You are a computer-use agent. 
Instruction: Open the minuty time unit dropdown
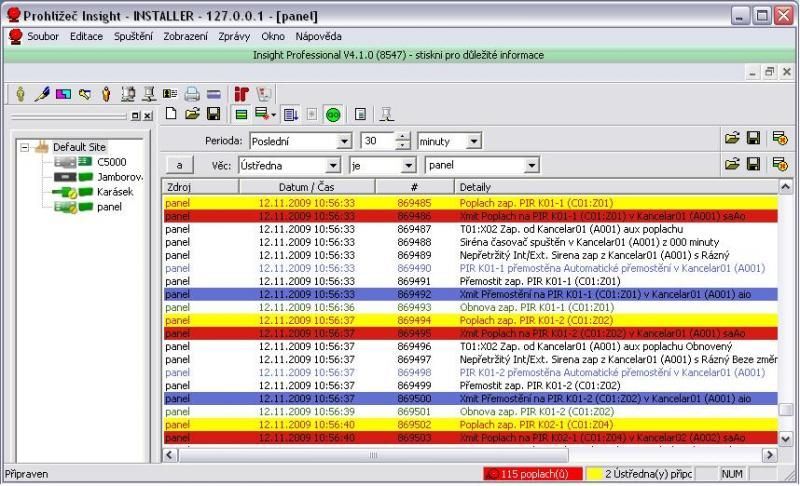(473, 141)
